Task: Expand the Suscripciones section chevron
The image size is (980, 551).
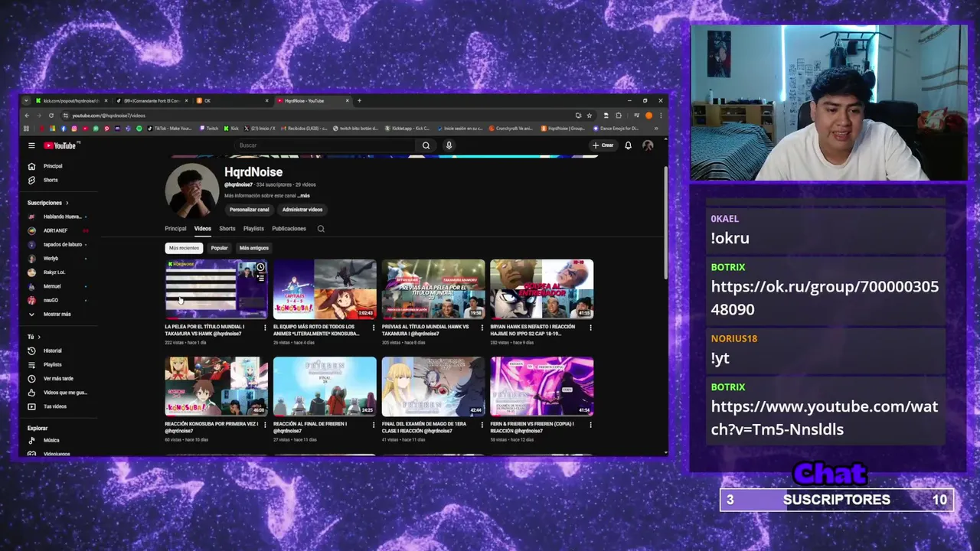Action: (x=67, y=203)
